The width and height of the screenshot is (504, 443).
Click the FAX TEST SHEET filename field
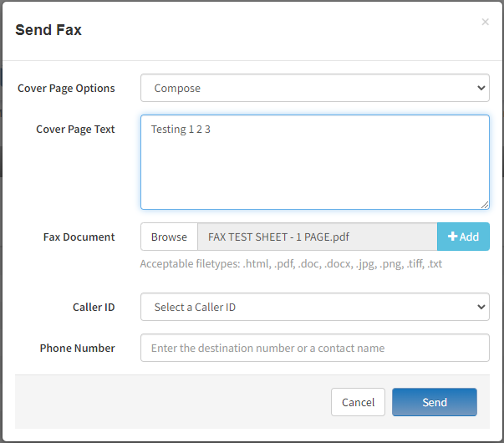[318, 237]
